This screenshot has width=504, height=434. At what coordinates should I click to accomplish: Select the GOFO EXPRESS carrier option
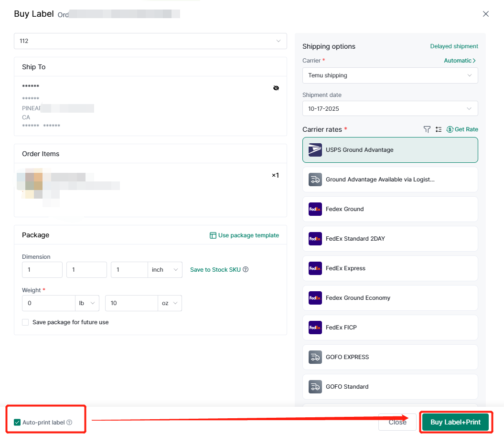point(390,357)
